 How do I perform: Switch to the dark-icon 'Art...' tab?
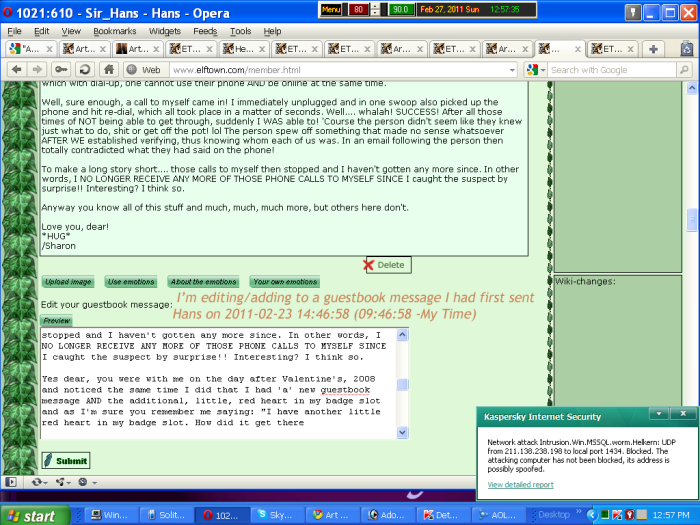(137, 49)
